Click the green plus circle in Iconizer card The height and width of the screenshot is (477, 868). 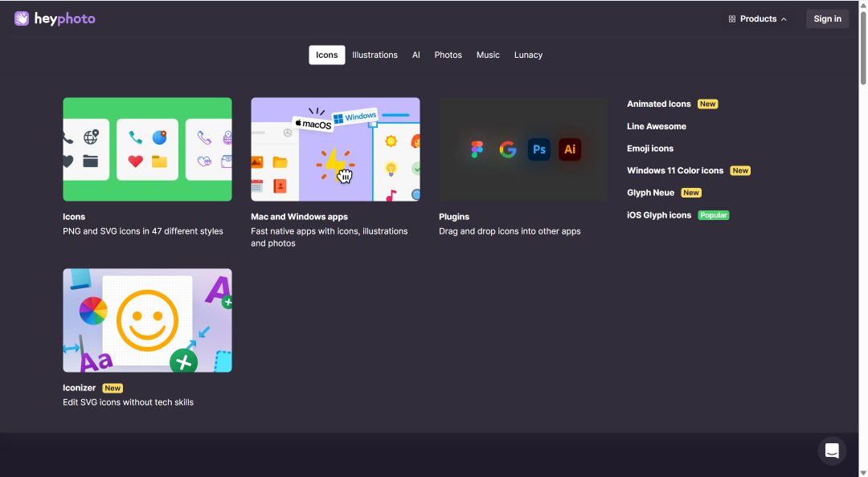pyautogui.click(x=184, y=362)
